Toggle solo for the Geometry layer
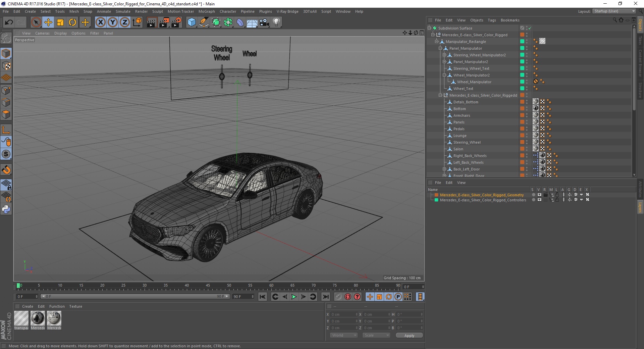 click(x=533, y=195)
